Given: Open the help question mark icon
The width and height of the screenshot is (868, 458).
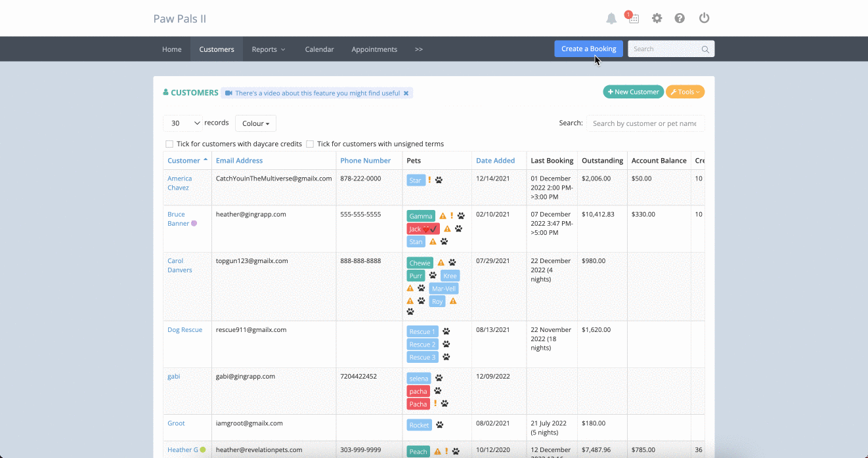Looking at the screenshot, I should coord(680,18).
